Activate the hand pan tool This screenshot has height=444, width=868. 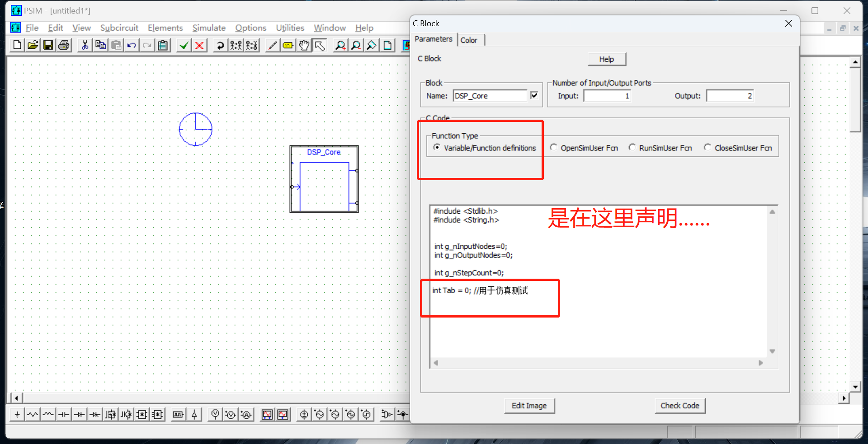pyautogui.click(x=303, y=45)
